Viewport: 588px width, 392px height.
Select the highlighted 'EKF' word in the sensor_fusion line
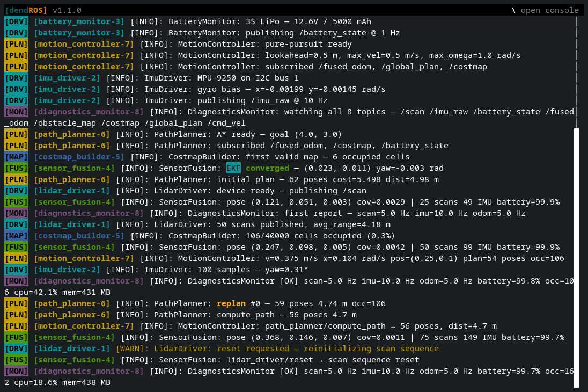click(x=233, y=168)
